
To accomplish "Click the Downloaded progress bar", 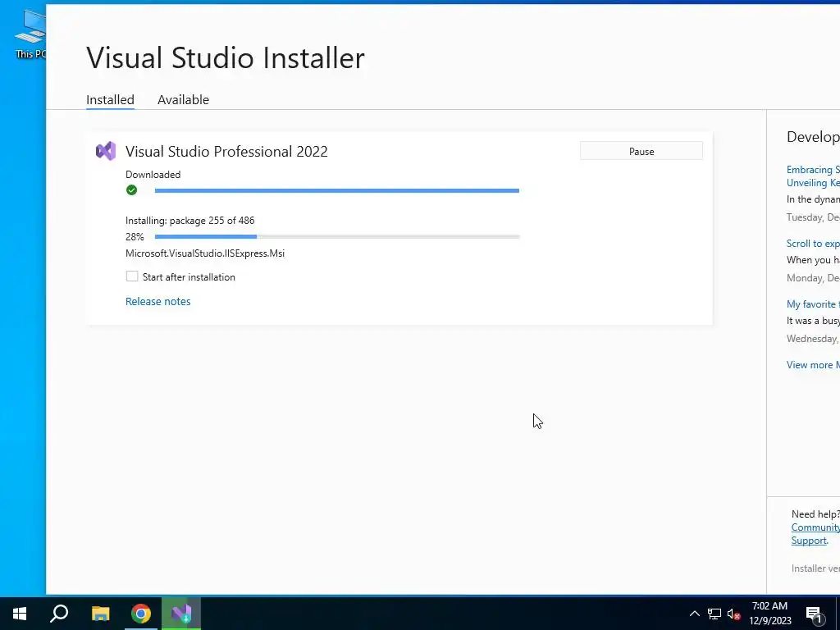I will 337,190.
